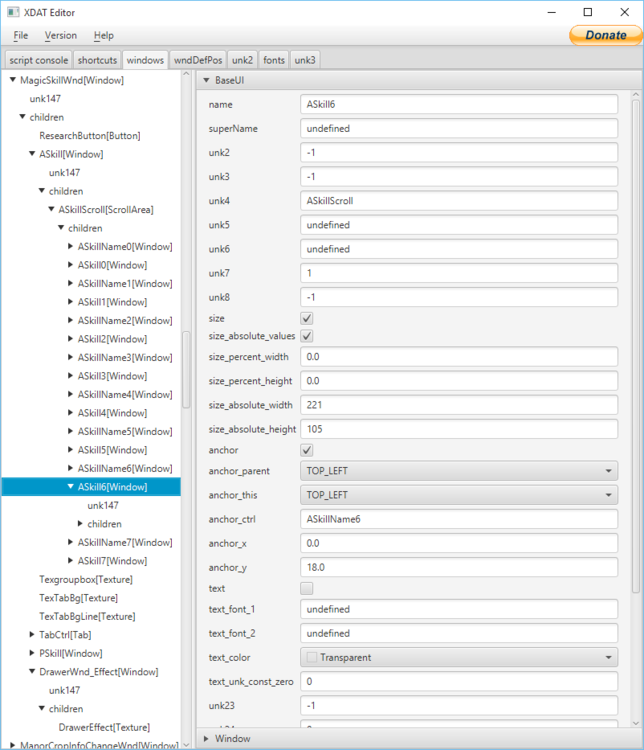Select the fonts tab
Image resolution: width=644 pixels, height=750 pixels.
[274, 60]
